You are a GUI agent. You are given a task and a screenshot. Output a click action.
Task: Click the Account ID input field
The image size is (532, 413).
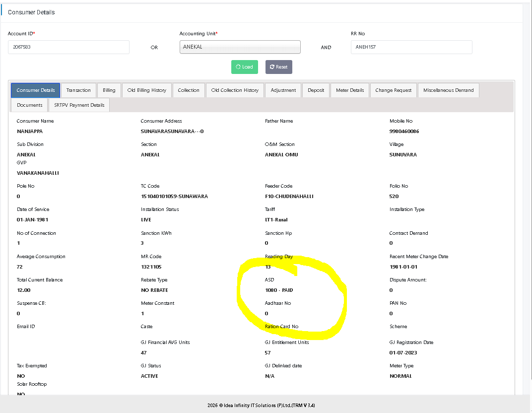[68, 47]
